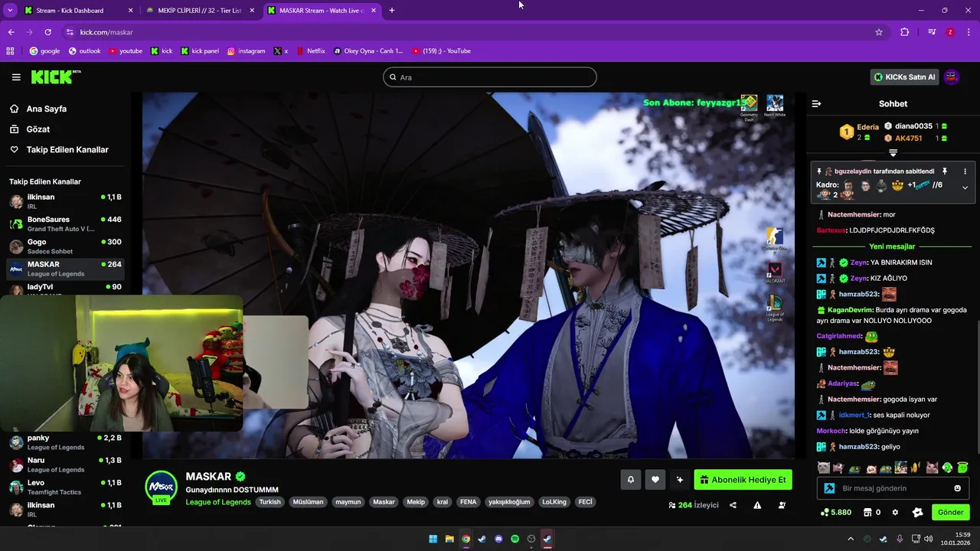Toggle notification bell for MASKAR
Image resolution: width=980 pixels, height=551 pixels.
[x=631, y=480]
